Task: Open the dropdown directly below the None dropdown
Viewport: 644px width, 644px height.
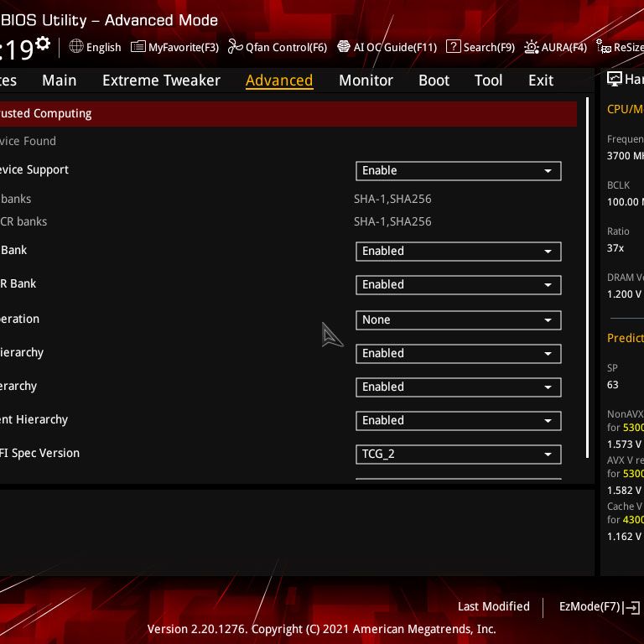Action: coord(459,354)
